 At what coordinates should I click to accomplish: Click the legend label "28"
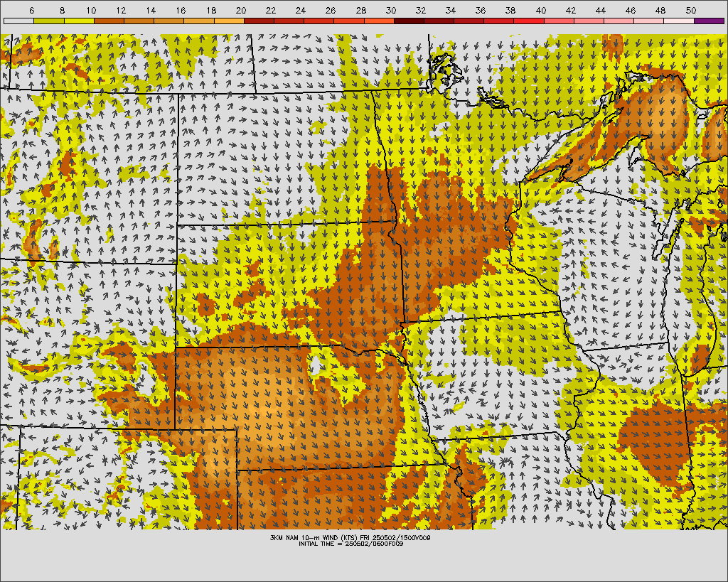[x=360, y=10]
